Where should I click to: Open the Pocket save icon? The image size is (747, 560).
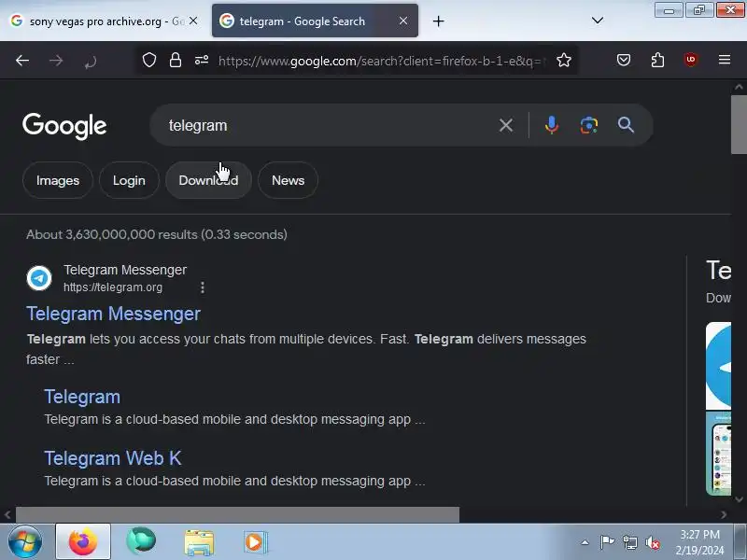tap(624, 60)
